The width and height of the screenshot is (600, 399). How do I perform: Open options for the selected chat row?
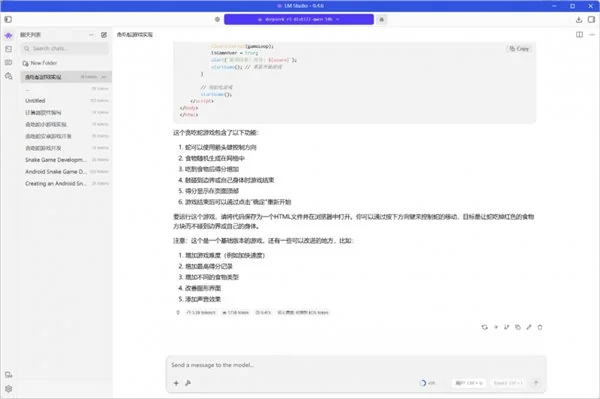tap(104, 77)
